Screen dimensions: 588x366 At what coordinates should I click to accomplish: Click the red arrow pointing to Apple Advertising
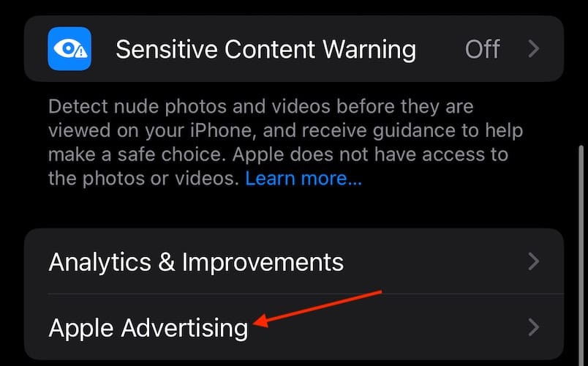pyautogui.click(x=317, y=309)
